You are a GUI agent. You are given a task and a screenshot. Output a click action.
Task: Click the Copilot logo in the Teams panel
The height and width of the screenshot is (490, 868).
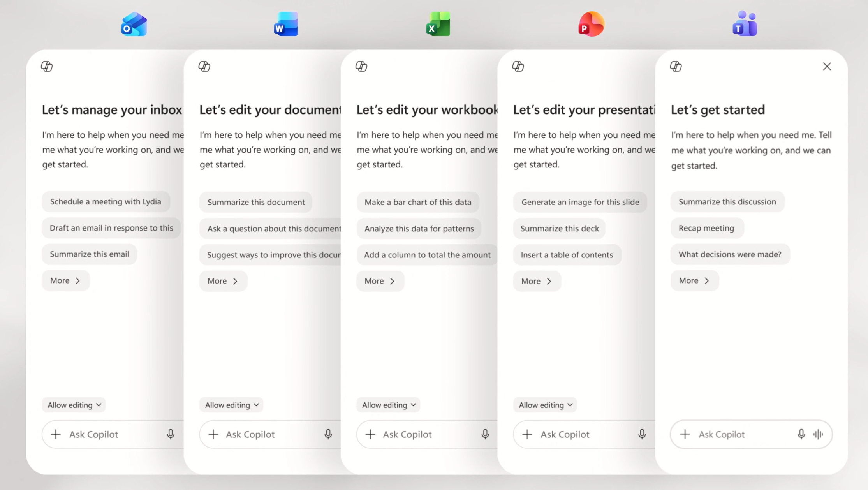coord(676,66)
